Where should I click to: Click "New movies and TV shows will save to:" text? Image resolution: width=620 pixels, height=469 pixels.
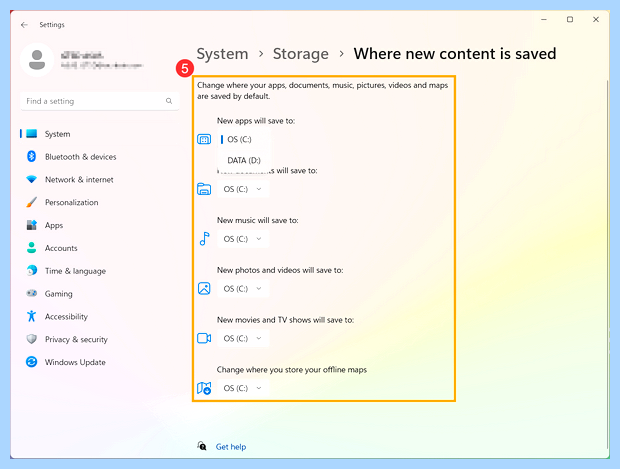point(285,320)
